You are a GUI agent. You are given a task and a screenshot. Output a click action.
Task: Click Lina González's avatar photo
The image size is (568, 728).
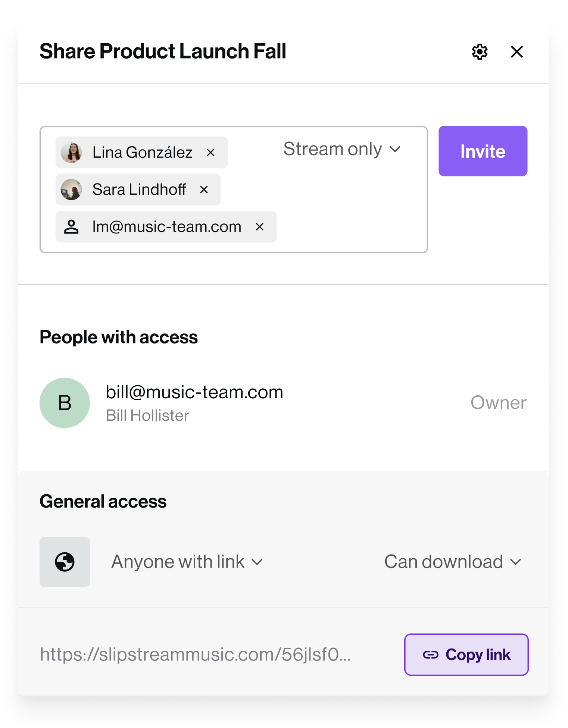(x=71, y=153)
